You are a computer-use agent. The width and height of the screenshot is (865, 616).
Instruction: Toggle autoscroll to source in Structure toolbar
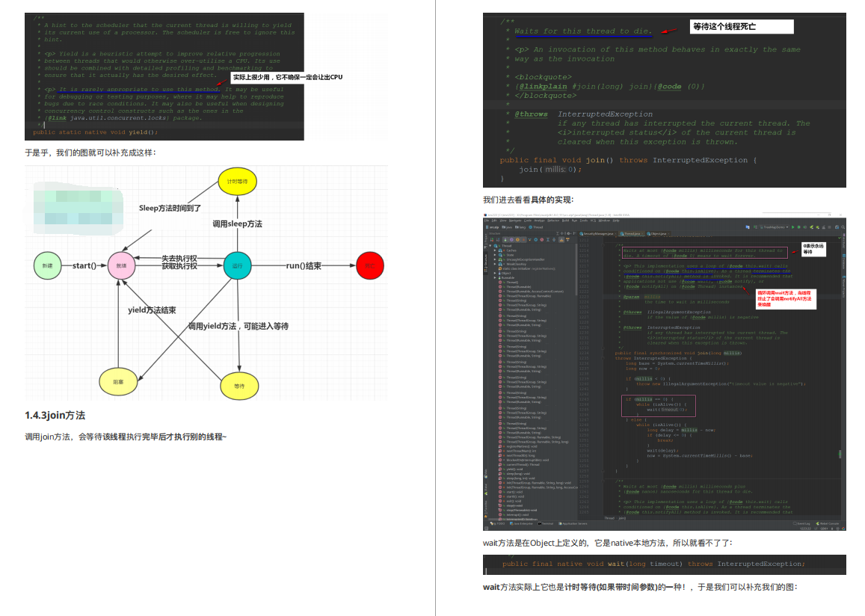(561, 239)
